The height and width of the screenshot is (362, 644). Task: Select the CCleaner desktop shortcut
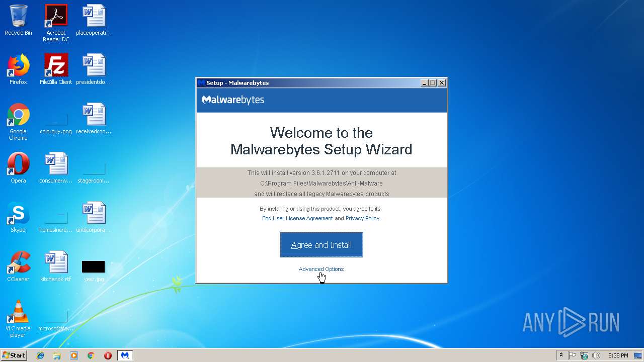click(18, 266)
